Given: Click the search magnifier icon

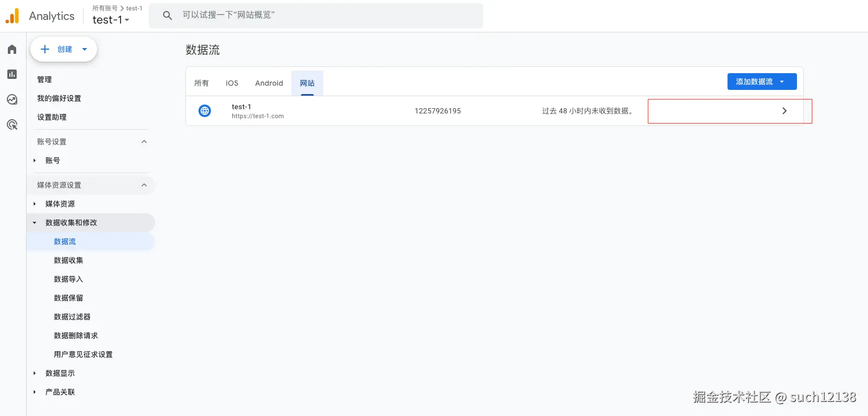Looking at the screenshot, I should coord(167,16).
